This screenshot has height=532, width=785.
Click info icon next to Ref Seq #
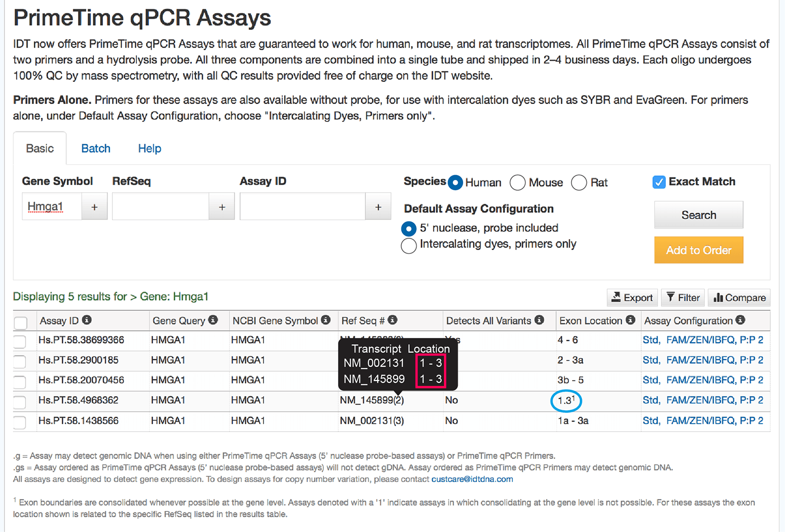[392, 320]
